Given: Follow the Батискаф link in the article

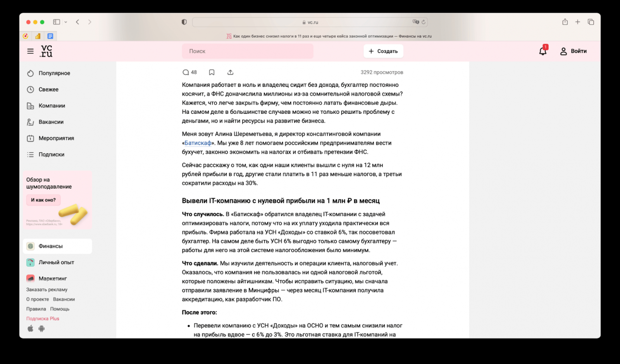Looking at the screenshot, I should point(198,143).
